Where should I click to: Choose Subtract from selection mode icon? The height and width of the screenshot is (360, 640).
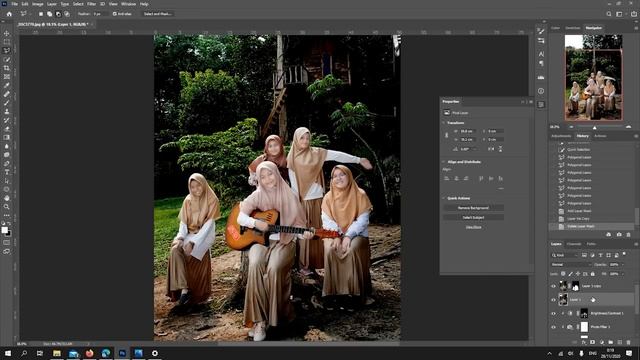click(58, 14)
